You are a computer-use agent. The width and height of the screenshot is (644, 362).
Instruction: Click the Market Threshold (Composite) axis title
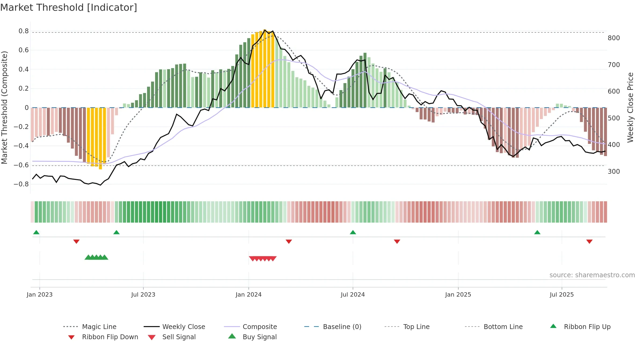click(x=4, y=107)
